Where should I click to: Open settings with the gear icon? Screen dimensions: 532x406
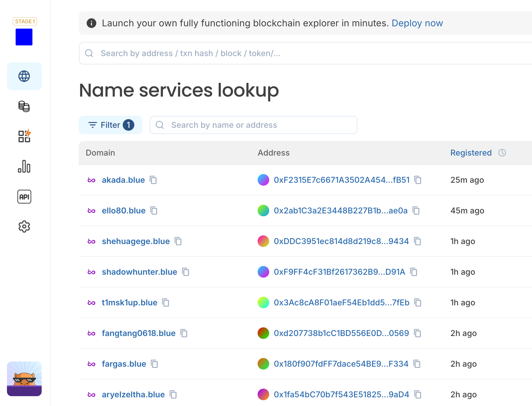(x=24, y=227)
